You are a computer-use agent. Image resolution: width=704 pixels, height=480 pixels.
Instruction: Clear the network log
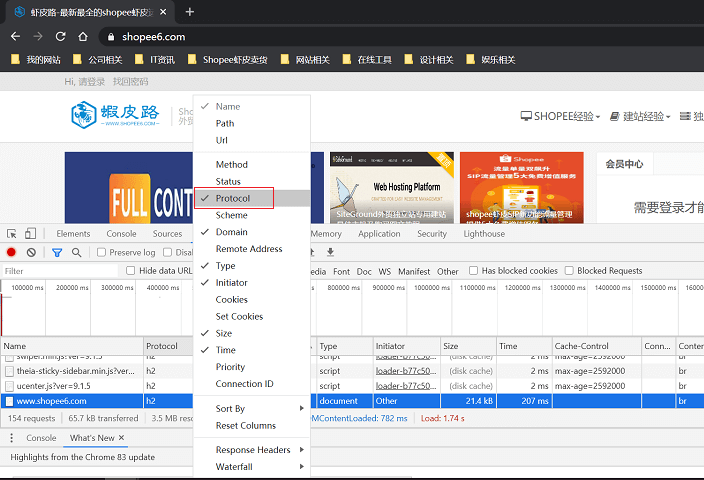(x=31, y=252)
